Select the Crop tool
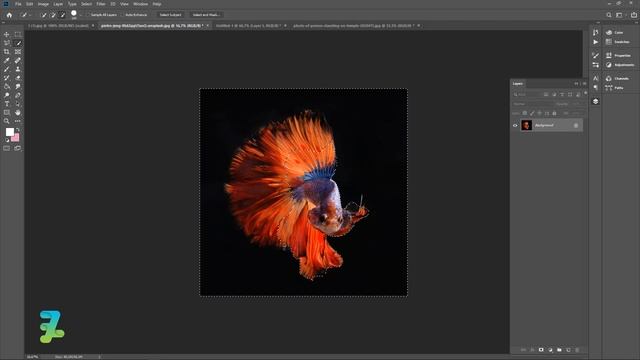The image size is (640, 360). [x=7, y=52]
